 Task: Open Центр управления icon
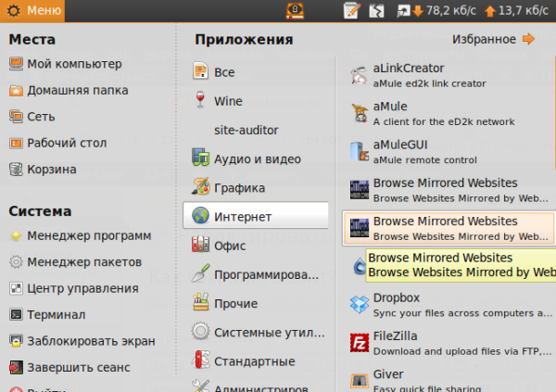16,288
